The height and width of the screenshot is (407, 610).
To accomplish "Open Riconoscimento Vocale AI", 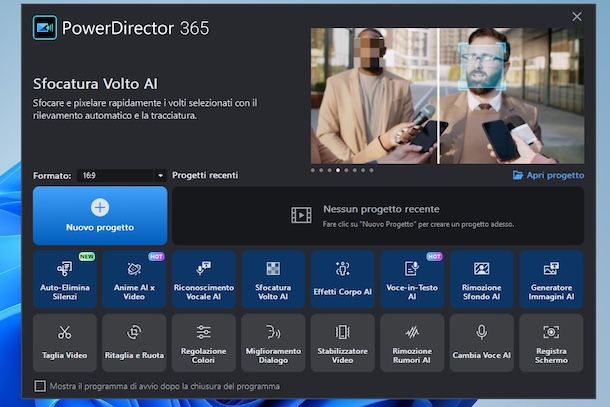I will (203, 279).
